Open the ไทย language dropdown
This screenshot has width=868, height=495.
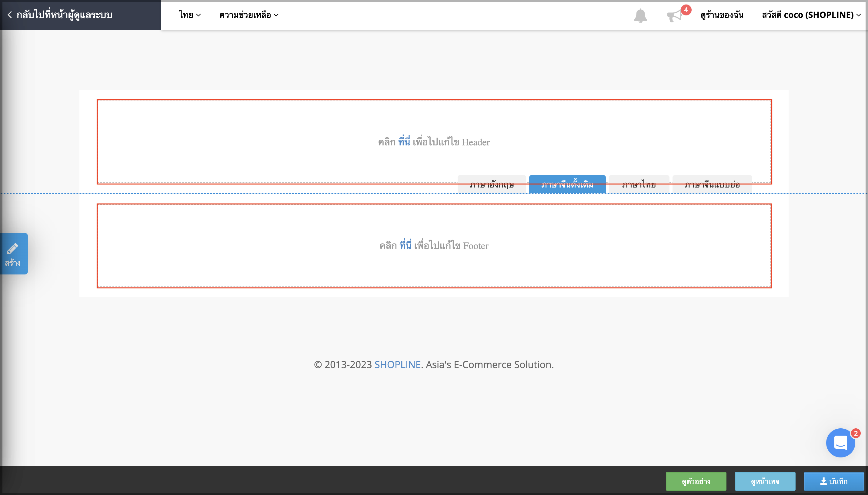point(190,15)
